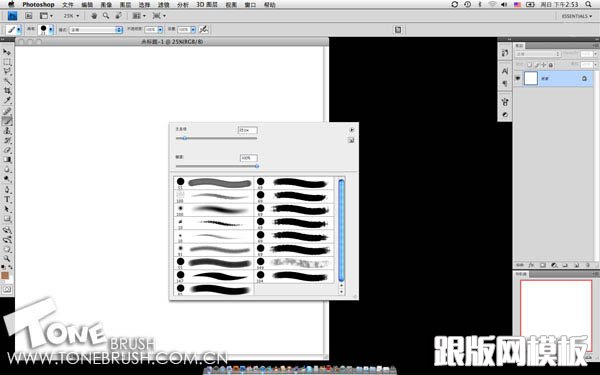Open the 3D menu in the menu bar
Screen dimensions: 600x375
click(x=207, y=5)
